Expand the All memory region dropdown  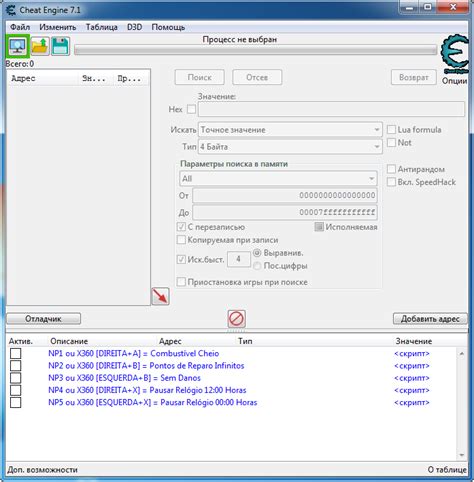pyautogui.click(x=278, y=178)
